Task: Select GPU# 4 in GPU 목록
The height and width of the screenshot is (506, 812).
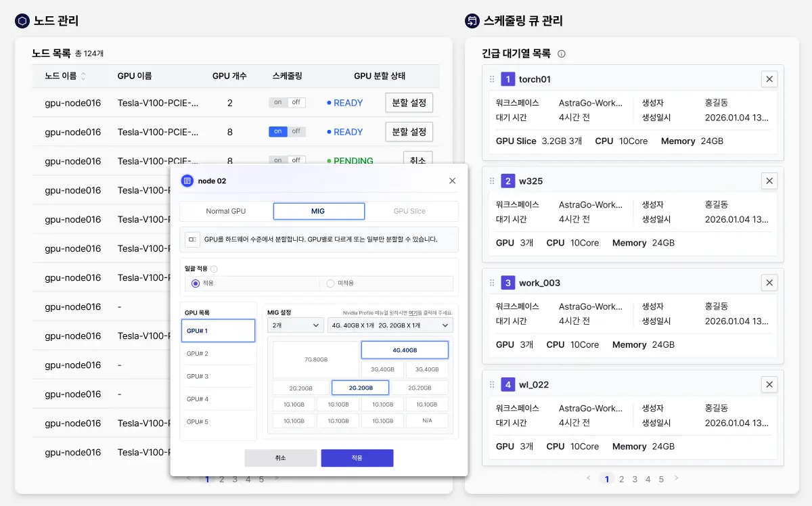Action: (218, 399)
